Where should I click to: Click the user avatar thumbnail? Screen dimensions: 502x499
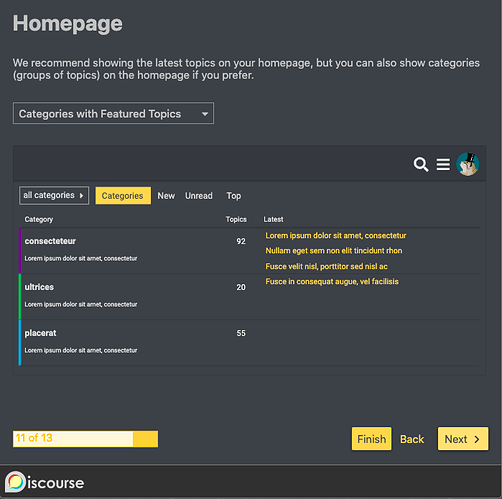468,164
